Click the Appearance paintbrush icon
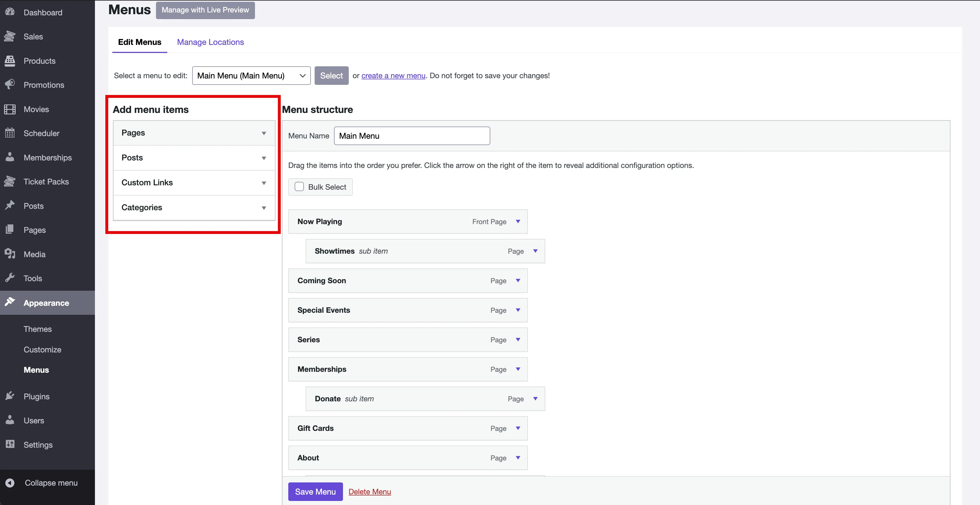The height and width of the screenshot is (505, 980). click(x=10, y=302)
